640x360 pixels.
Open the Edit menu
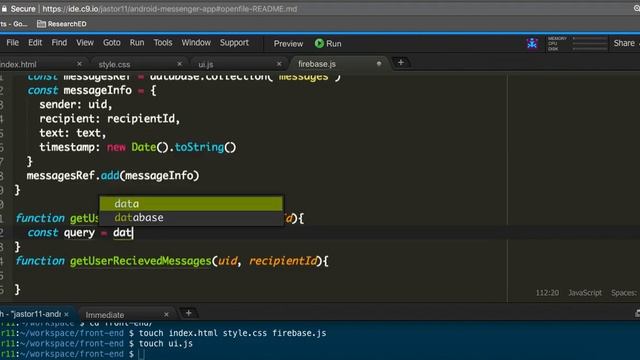pos(35,43)
